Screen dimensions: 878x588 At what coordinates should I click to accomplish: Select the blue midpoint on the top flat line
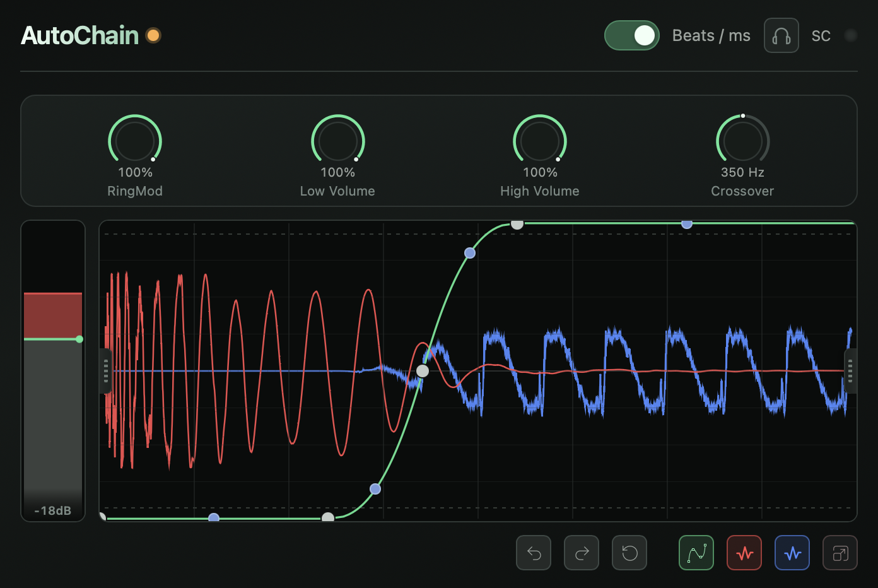click(687, 223)
